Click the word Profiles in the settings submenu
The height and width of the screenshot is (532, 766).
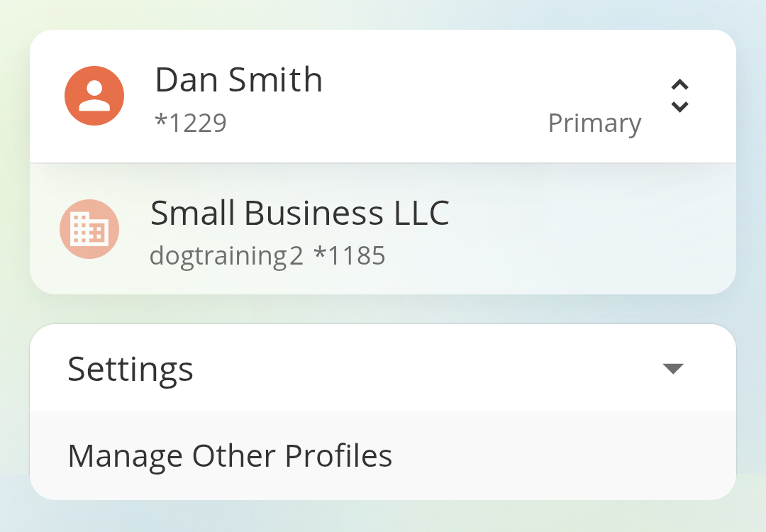coord(338,455)
